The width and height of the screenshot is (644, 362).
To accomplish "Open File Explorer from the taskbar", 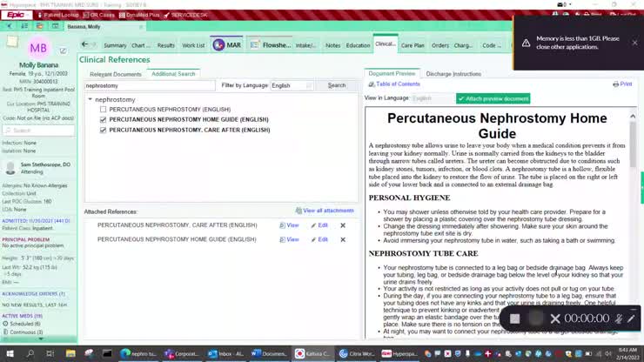I will point(70,353).
